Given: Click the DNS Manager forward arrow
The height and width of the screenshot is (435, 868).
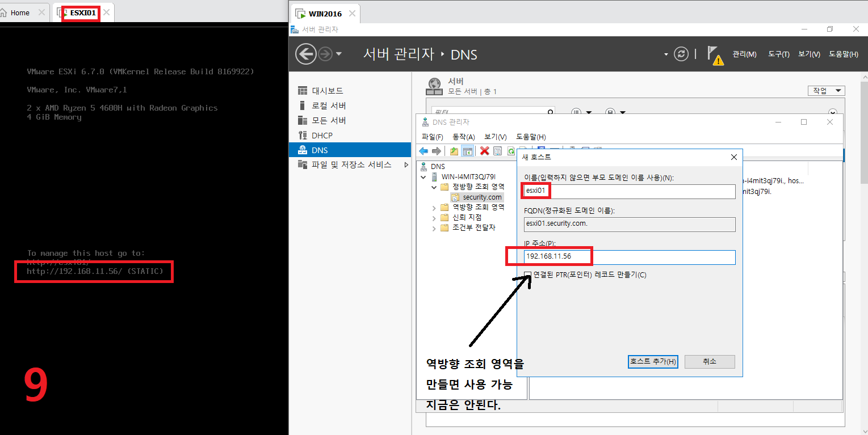Looking at the screenshot, I should (x=437, y=151).
